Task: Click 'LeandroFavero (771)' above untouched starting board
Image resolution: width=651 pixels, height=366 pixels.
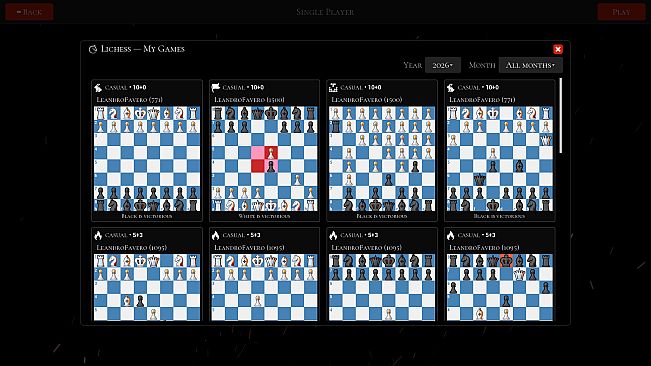Action: [130, 100]
